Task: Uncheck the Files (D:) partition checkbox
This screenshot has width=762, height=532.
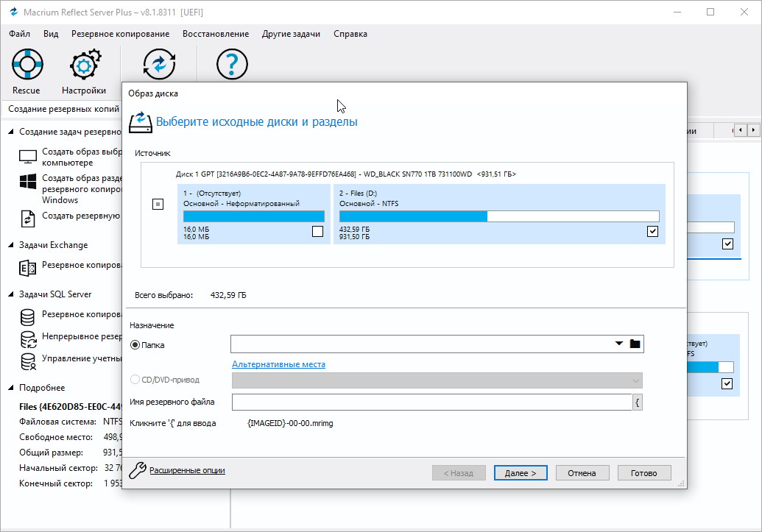Action: pos(652,231)
